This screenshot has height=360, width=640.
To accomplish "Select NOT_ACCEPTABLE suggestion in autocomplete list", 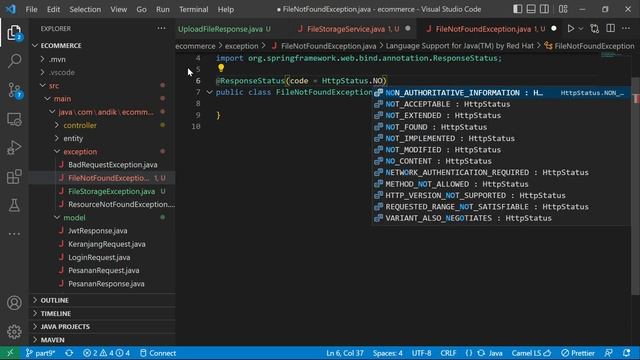I will click(501, 104).
